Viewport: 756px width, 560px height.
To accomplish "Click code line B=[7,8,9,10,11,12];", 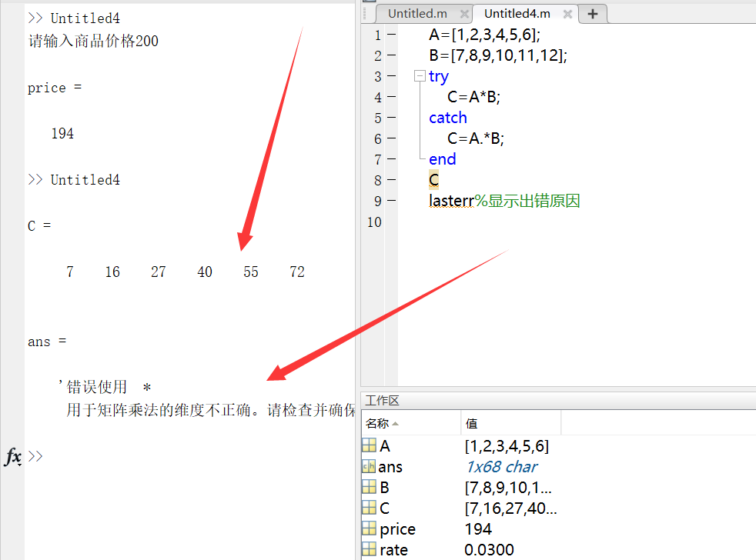I will point(498,55).
